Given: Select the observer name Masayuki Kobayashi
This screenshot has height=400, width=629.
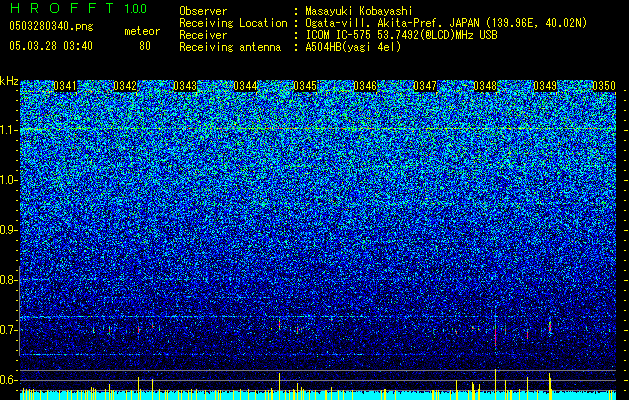Looking at the screenshot, I should click(359, 11).
